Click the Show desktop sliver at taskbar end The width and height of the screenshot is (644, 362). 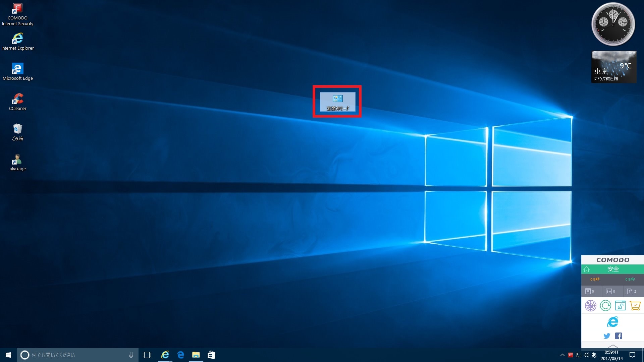(x=643, y=355)
